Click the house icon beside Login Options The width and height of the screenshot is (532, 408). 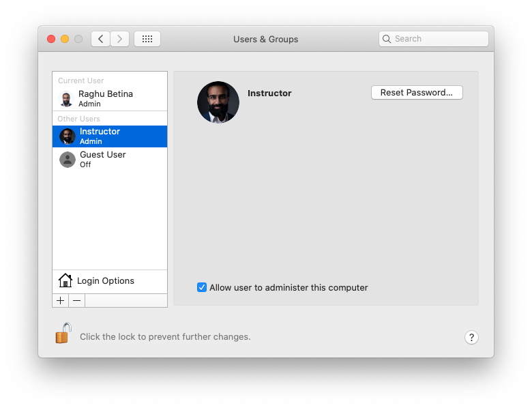point(65,280)
